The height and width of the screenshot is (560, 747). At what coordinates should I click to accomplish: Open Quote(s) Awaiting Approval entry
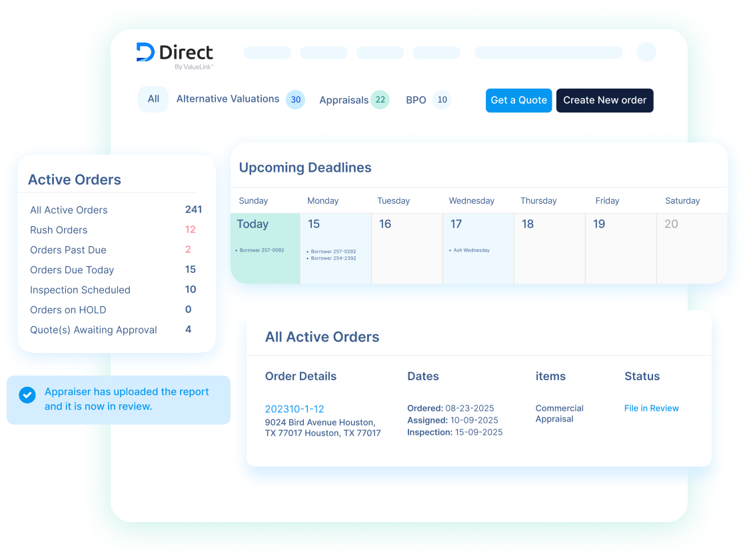[x=93, y=330]
